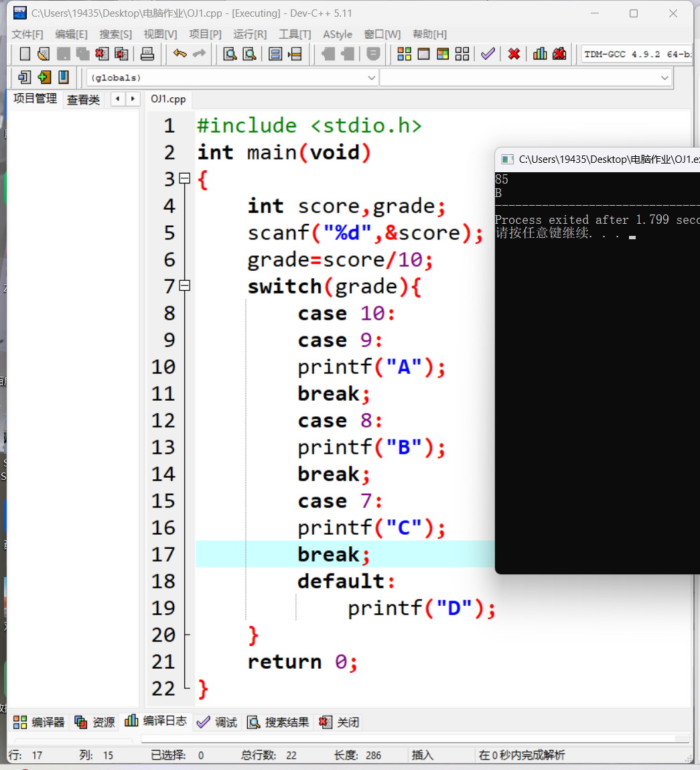Click line number 13 in the gutter

[x=163, y=448]
